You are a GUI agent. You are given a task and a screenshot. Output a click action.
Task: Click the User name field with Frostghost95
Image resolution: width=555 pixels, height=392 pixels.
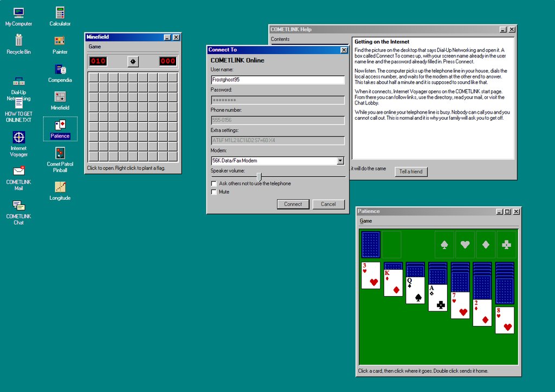click(x=277, y=80)
